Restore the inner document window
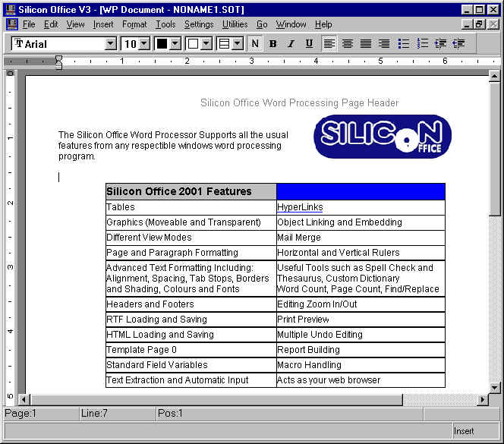The width and height of the screenshot is (504, 444). (x=480, y=24)
